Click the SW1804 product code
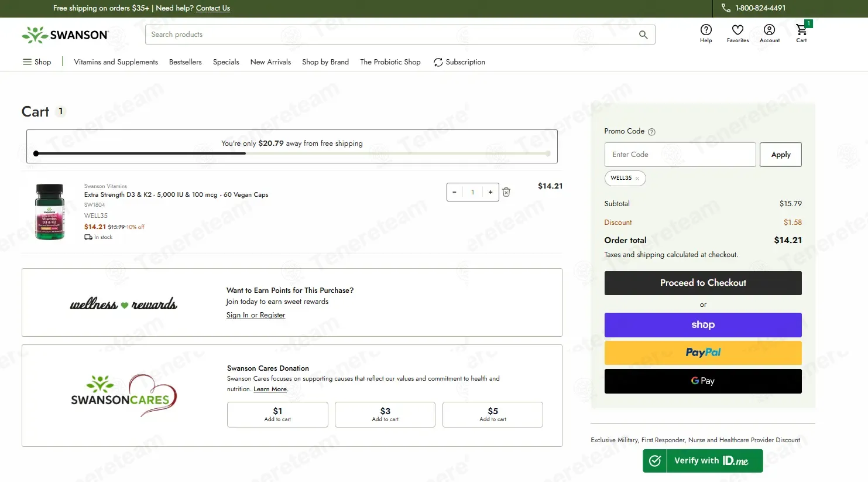Screen dimensions: 868x482 coord(94,205)
